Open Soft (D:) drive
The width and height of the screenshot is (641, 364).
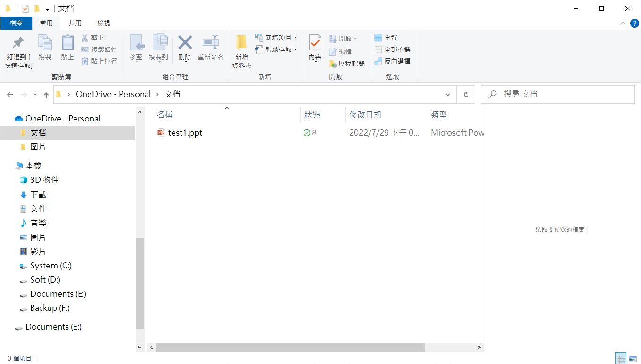(x=45, y=280)
